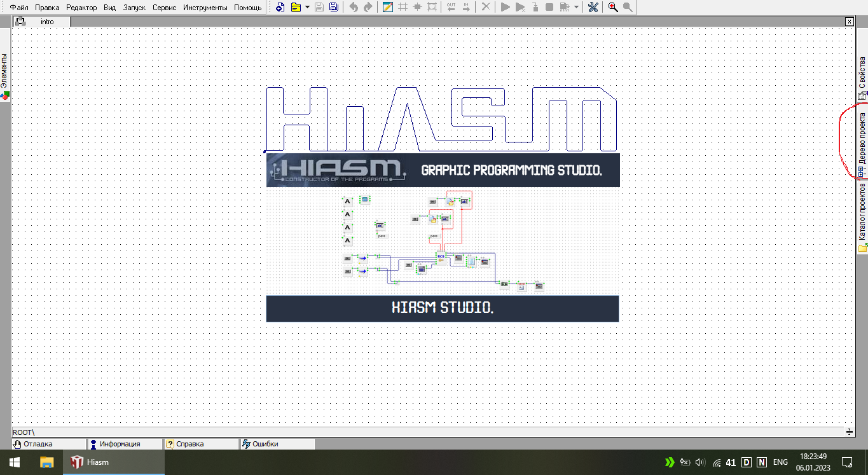Open the Запуск menu
Screen dimensions: 868x475
tap(134, 8)
